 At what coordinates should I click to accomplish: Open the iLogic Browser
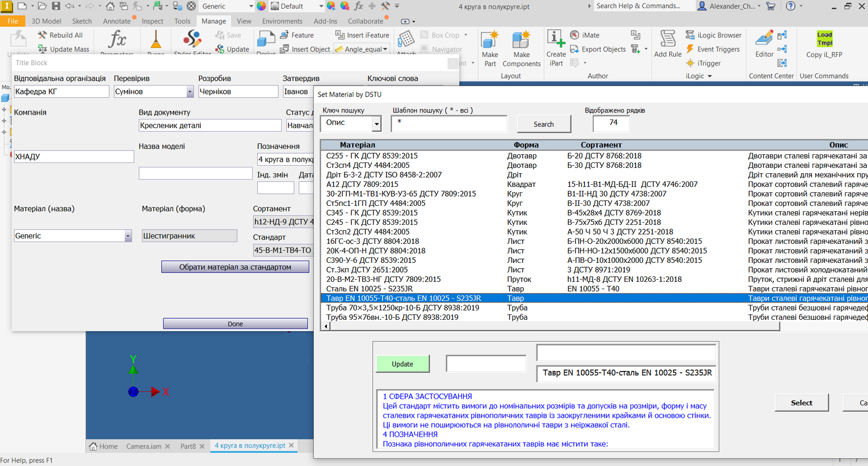point(714,35)
